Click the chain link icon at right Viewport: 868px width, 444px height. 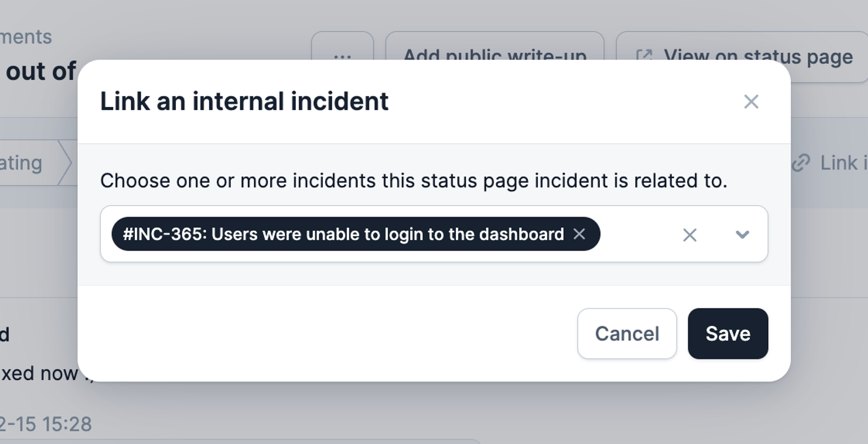tap(801, 163)
